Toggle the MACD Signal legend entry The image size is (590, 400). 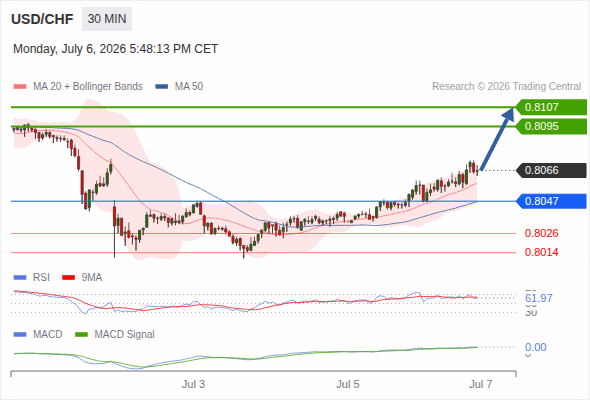(115, 334)
